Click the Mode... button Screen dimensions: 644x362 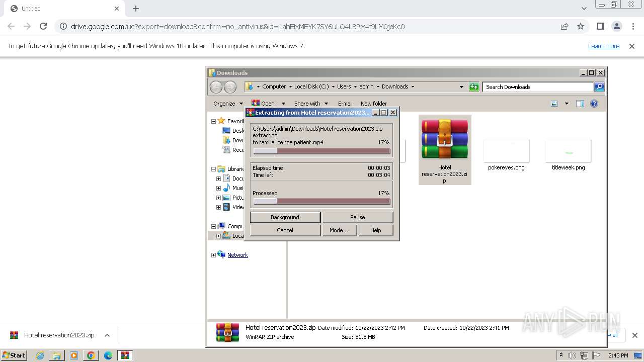tap(339, 230)
